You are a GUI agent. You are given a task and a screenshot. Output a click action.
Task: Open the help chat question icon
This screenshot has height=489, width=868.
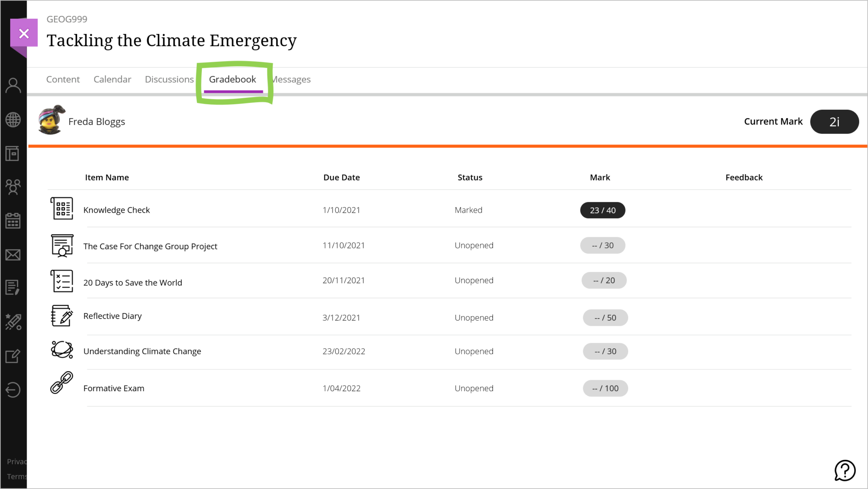click(845, 470)
